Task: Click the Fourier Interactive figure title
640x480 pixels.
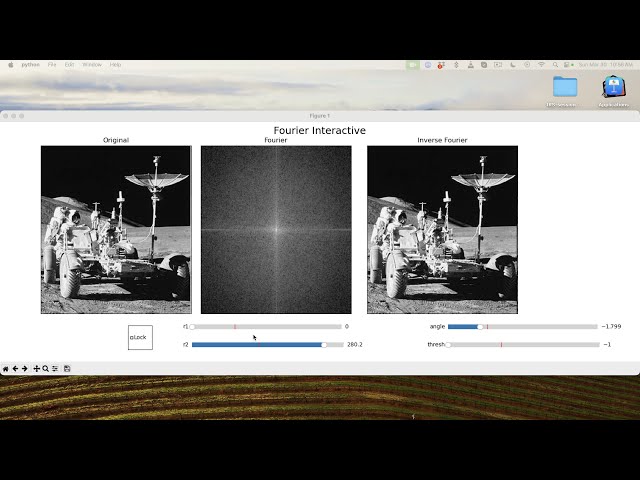Action: tap(320, 130)
